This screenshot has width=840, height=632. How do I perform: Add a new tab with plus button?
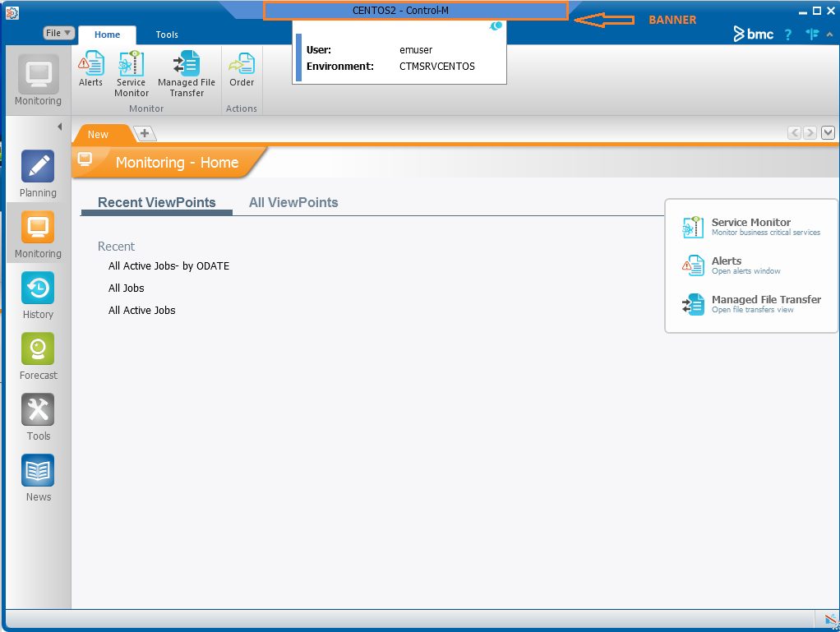pyautogui.click(x=144, y=133)
